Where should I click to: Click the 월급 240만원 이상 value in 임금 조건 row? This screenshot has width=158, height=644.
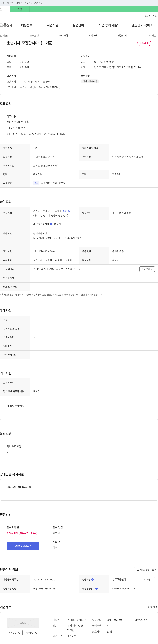point(121,213)
